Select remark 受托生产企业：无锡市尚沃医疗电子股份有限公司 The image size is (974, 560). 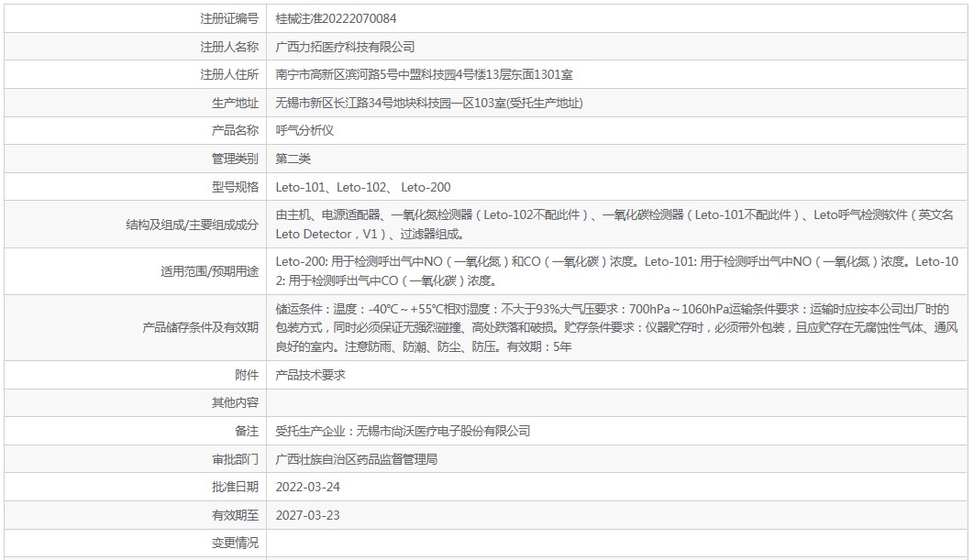pos(404,431)
